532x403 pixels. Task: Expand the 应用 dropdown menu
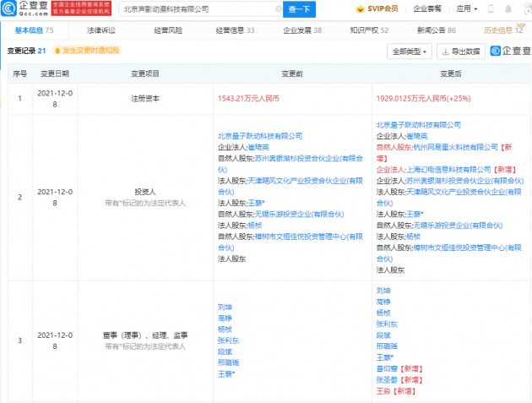[x=463, y=10]
